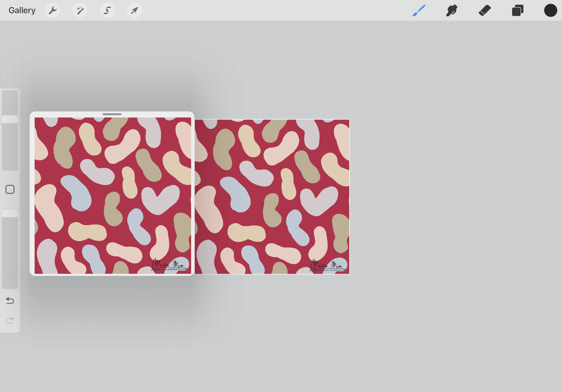Open the Layers panel

pos(517,10)
